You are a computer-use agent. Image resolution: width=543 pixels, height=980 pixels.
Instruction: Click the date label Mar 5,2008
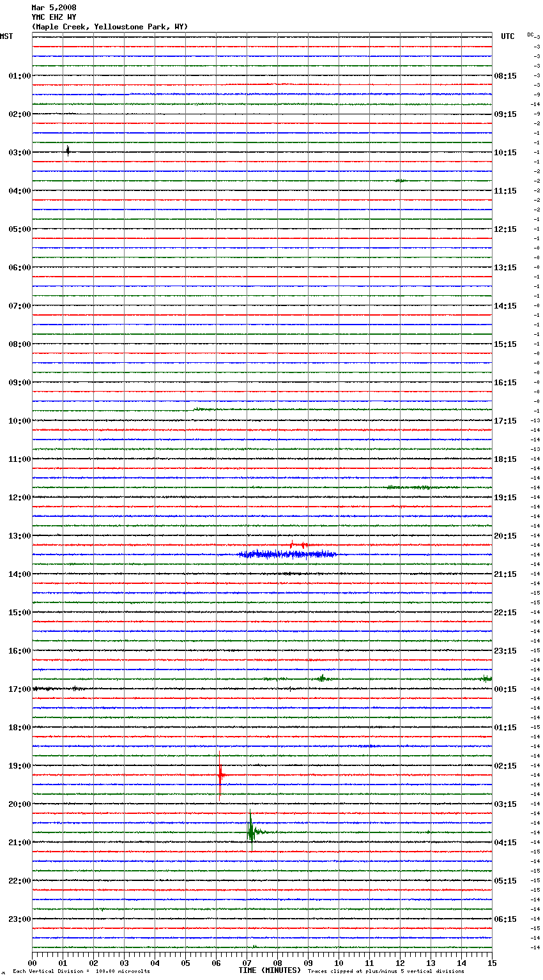[54, 8]
